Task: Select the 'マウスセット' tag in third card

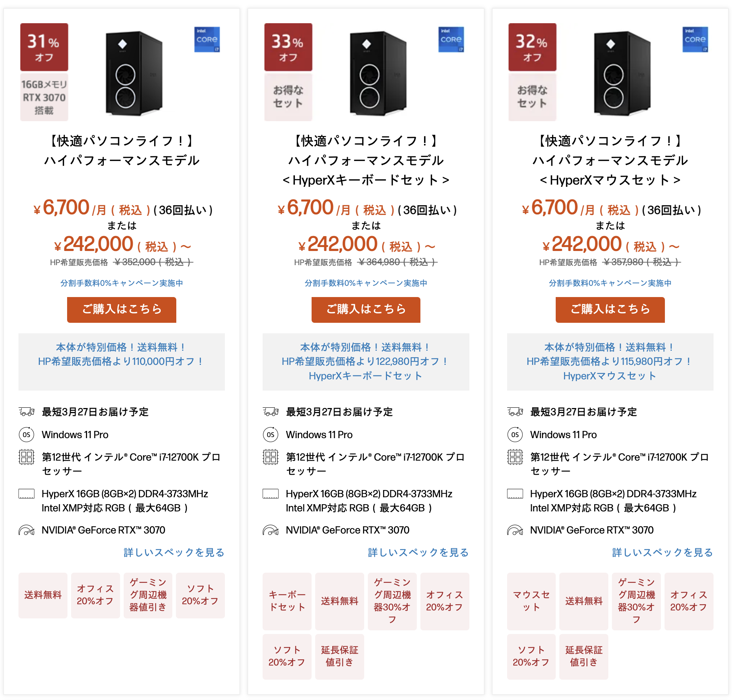Action: pyautogui.click(x=531, y=601)
